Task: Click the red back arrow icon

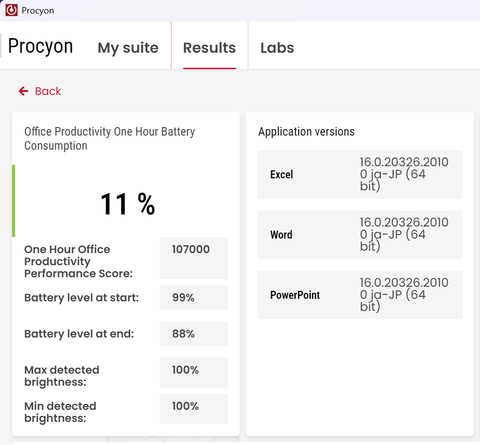Action: coord(23,91)
